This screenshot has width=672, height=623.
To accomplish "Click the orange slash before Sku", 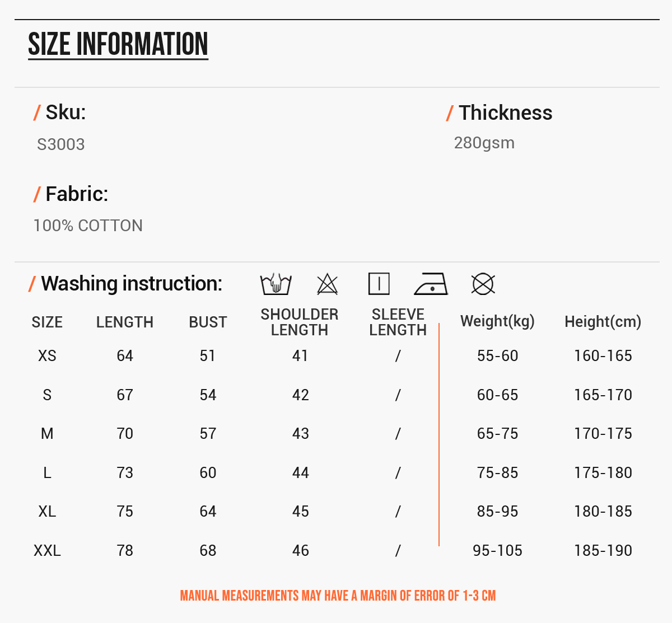I will click(x=37, y=113).
